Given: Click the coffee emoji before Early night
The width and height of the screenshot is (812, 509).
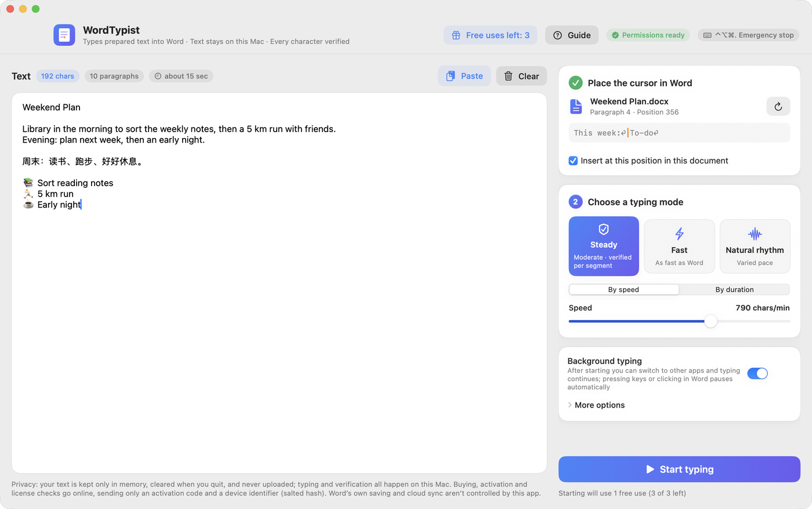Looking at the screenshot, I should click(28, 205).
